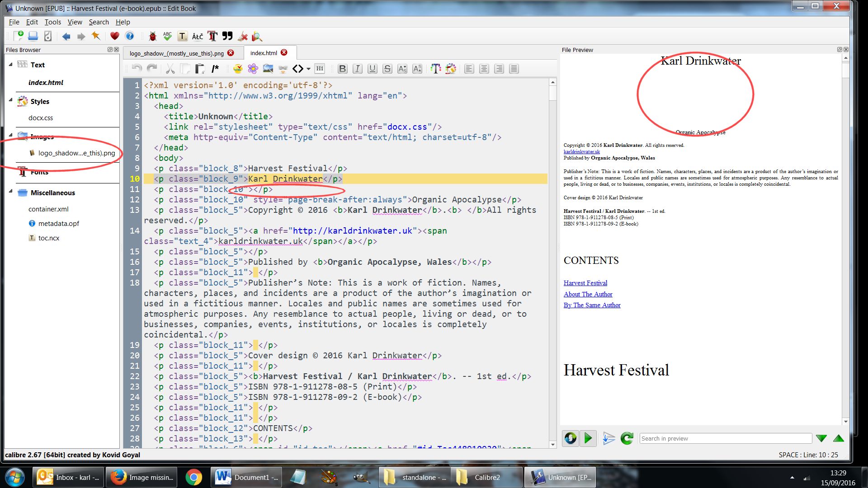Align text right
Screen dimensions: 868x488
499,69
